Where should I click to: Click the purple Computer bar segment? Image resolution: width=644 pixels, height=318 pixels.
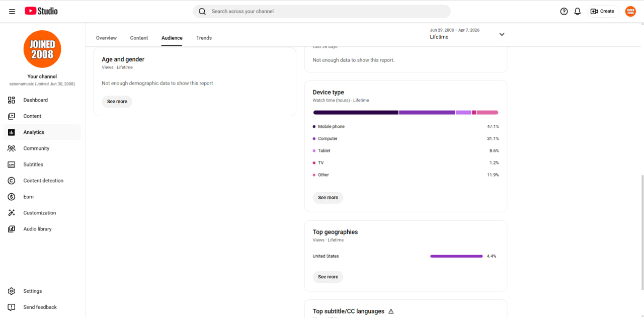click(427, 113)
